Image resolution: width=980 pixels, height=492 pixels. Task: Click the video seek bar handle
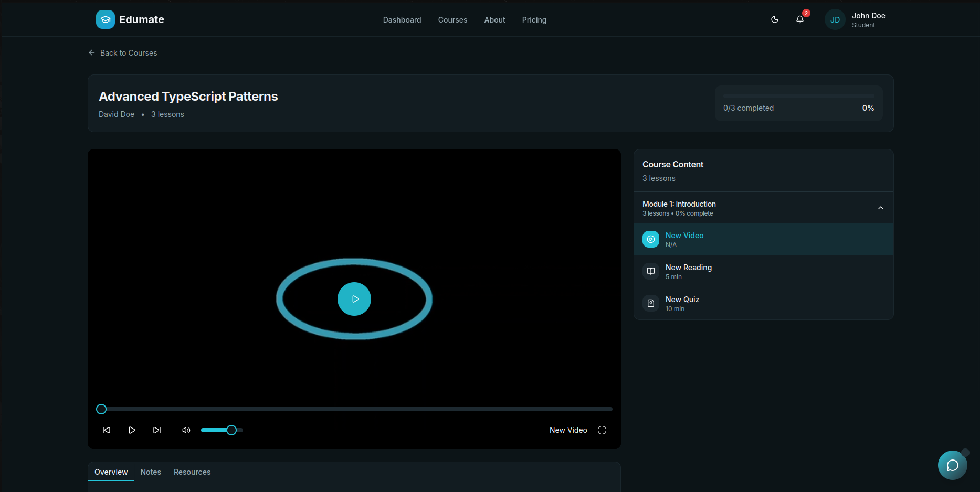101,409
